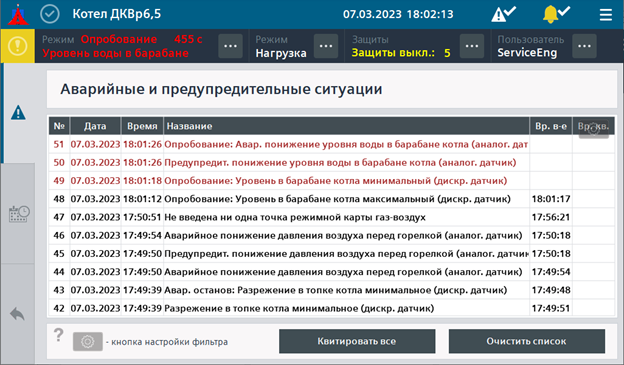This screenshot has height=365, width=624.
Task: Open Пользователь ServiceEng ellipsis options
Action: [x=584, y=46]
